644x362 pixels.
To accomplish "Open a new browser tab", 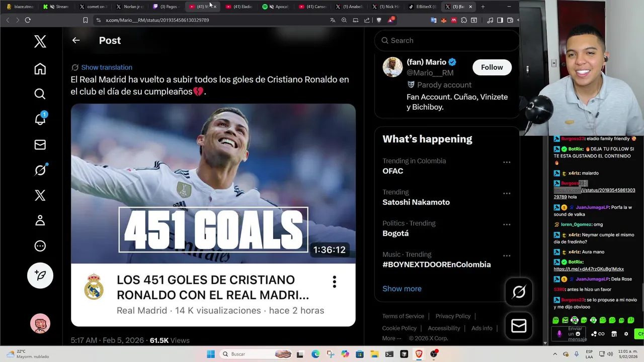I will coord(483,7).
